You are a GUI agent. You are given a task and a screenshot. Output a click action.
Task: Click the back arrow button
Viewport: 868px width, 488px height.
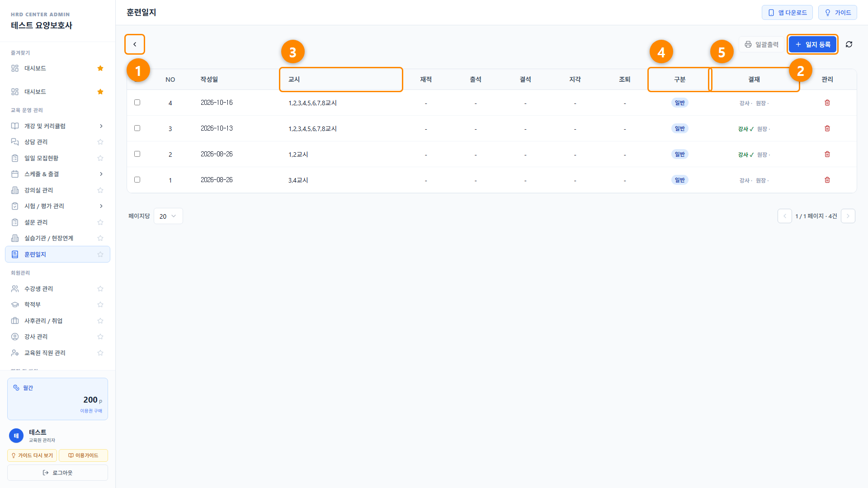click(135, 44)
